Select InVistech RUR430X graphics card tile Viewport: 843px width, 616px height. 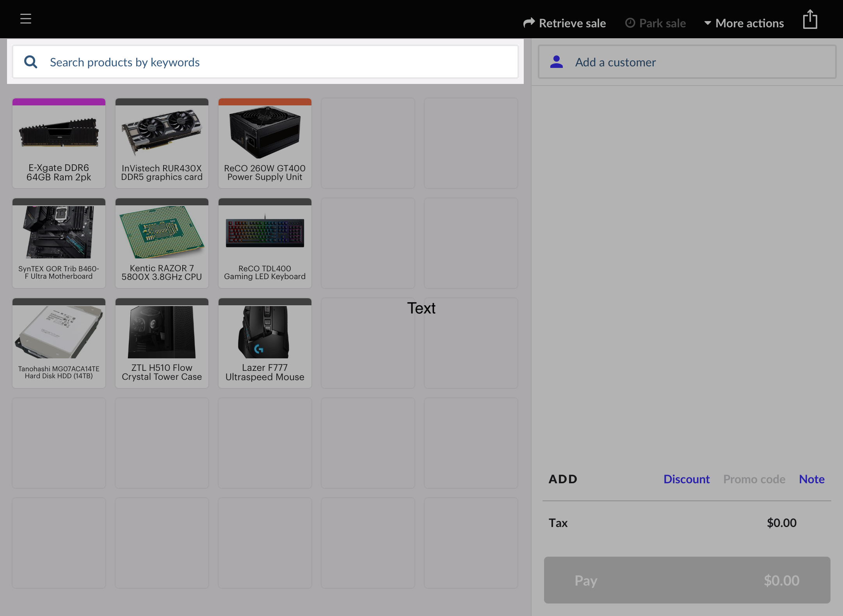[x=162, y=143]
